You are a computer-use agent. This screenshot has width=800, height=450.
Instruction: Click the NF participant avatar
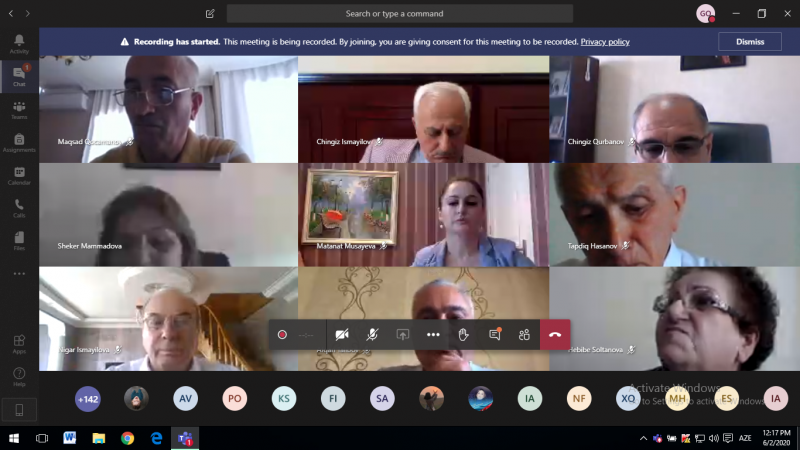tap(579, 398)
